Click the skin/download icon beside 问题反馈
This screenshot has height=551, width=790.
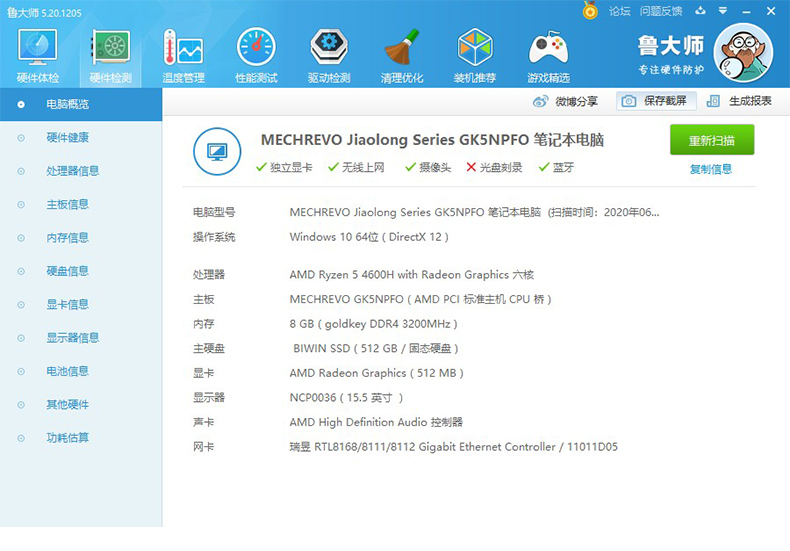coord(700,11)
